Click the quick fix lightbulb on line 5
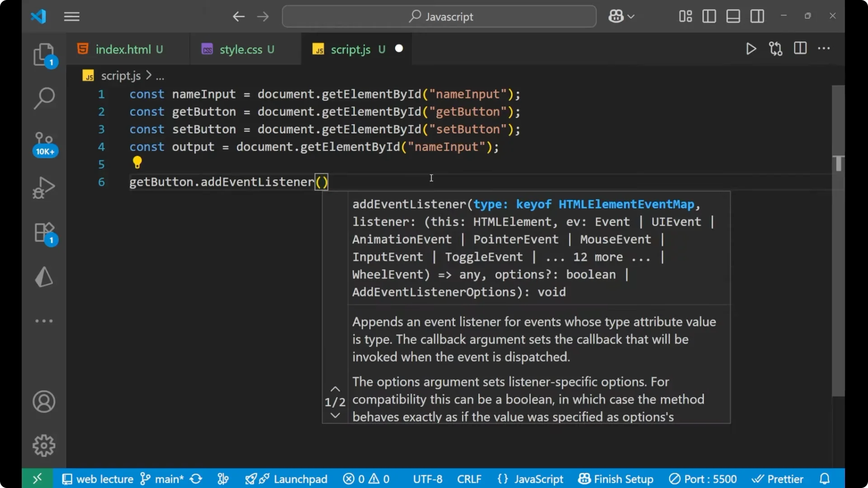The height and width of the screenshot is (488, 868). 137,162
